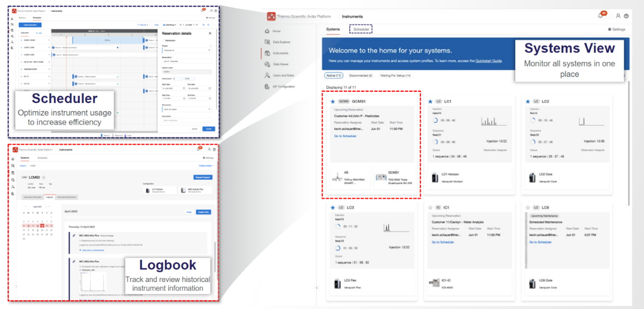The image size is (644, 309).
Task: Click the Quickstart Guide link
Action: (x=488, y=61)
